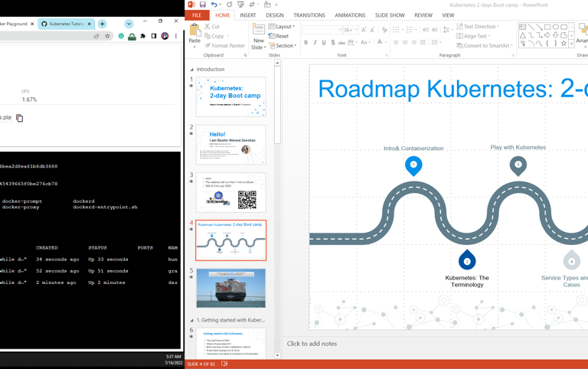Start slideshow from beginning via Quick Access
Viewport: 588px width, 369px height.
pyautogui.click(x=240, y=5)
